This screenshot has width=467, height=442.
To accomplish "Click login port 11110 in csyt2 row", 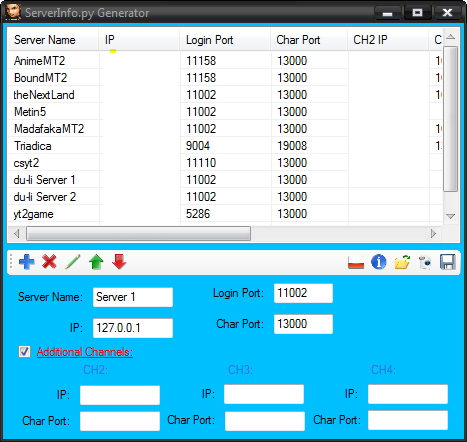I will [x=201, y=163].
